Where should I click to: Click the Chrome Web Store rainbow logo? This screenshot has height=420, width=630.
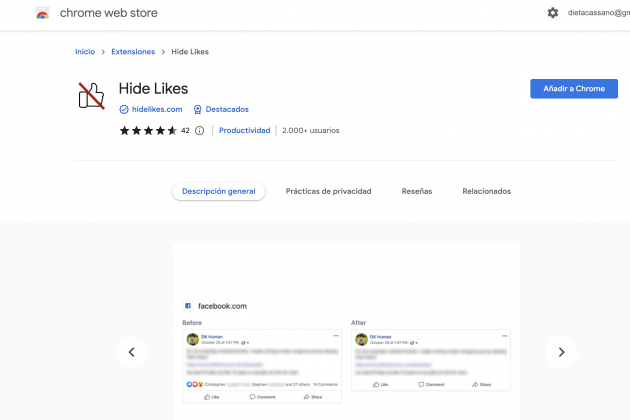(x=43, y=14)
